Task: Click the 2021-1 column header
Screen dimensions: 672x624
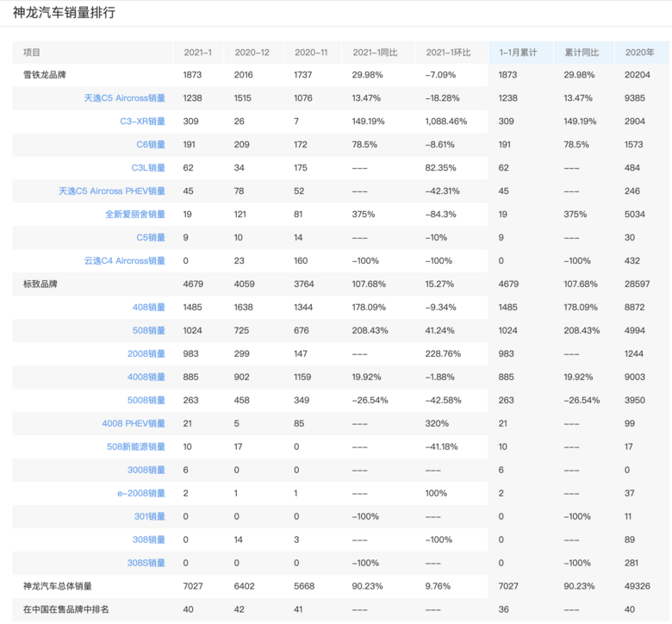Action: point(197,53)
